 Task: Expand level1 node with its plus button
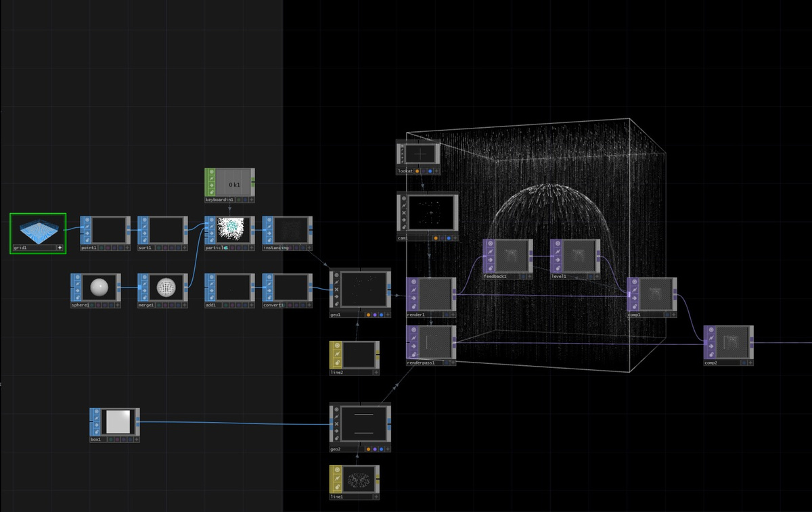coord(597,276)
